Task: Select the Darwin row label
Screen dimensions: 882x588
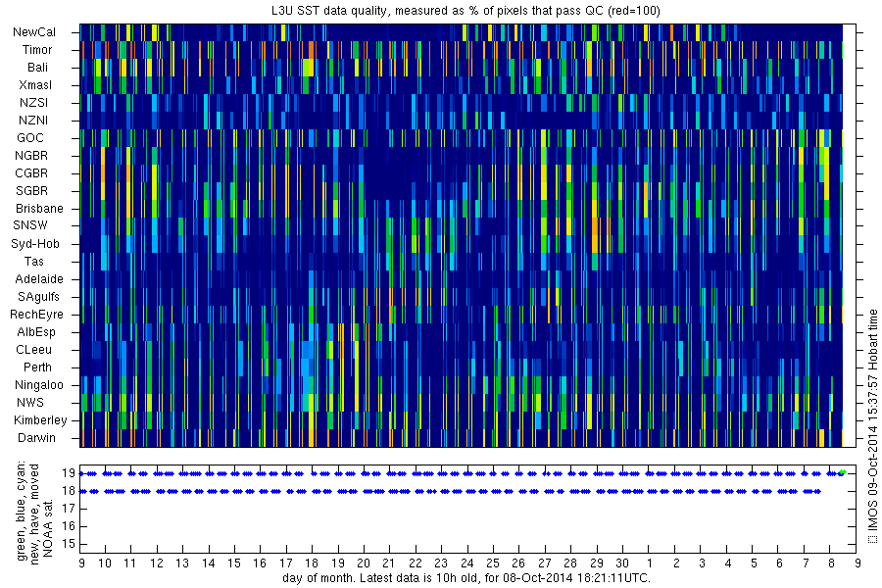Action: [36, 438]
